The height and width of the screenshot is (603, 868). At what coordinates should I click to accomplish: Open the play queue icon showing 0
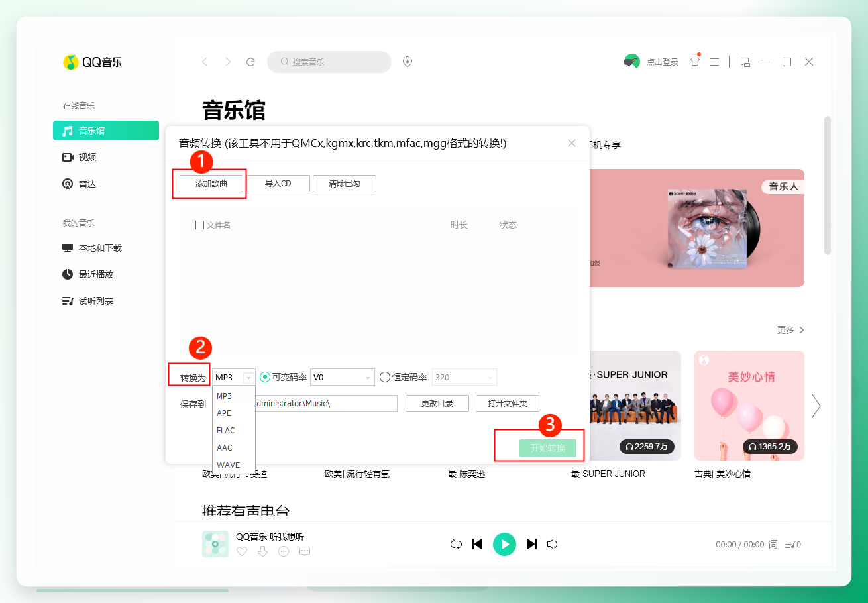tap(792, 544)
